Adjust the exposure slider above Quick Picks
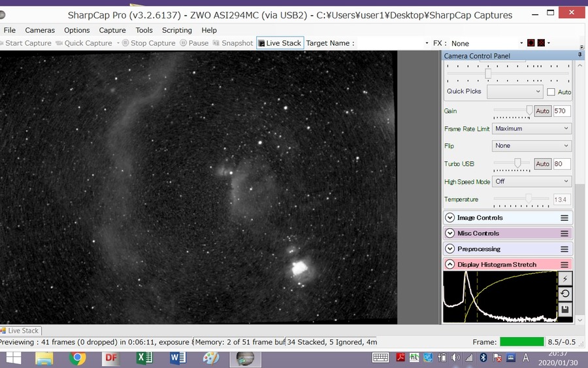This screenshot has height=368, width=588. (488, 73)
